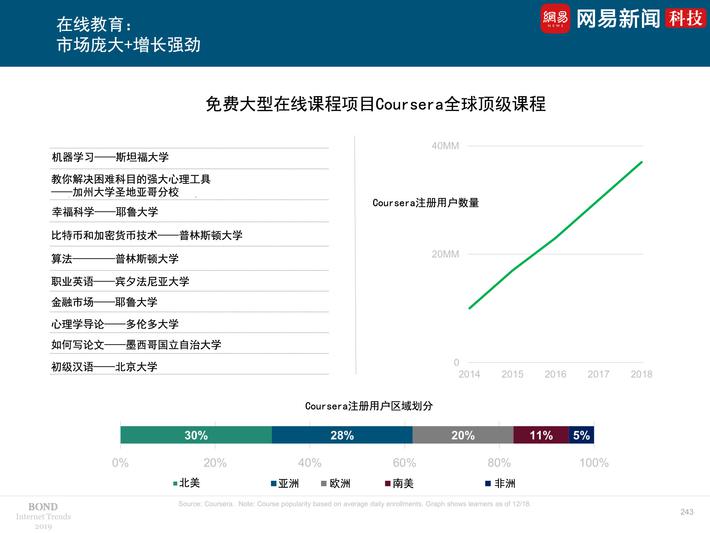Click the 欧洲 legend color square
The image size is (710, 533).
pos(324,483)
